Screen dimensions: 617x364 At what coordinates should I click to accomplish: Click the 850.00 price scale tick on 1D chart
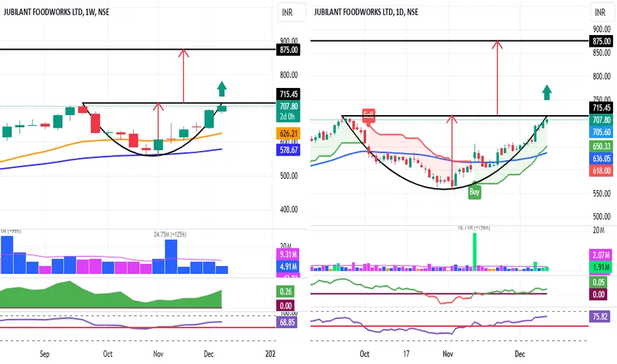click(x=602, y=53)
